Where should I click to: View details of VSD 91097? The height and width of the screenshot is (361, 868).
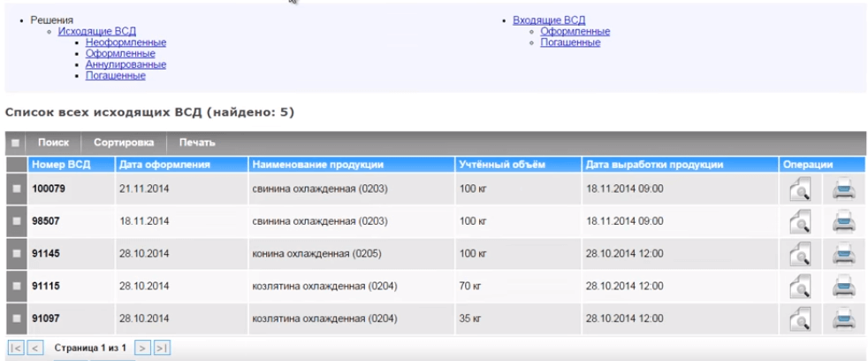click(x=800, y=319)
